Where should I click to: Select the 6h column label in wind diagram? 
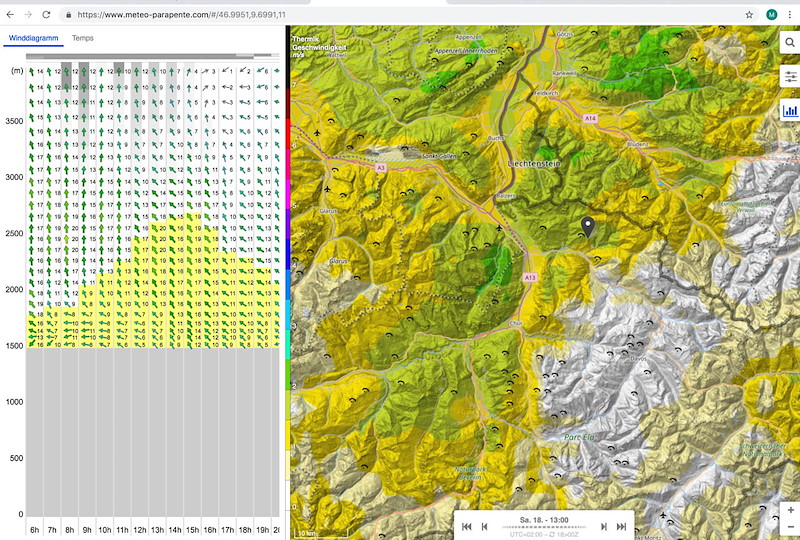[34, 530]
